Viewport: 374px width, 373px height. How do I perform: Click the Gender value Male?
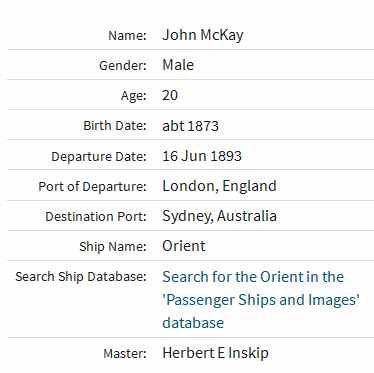tap(178, 65)
